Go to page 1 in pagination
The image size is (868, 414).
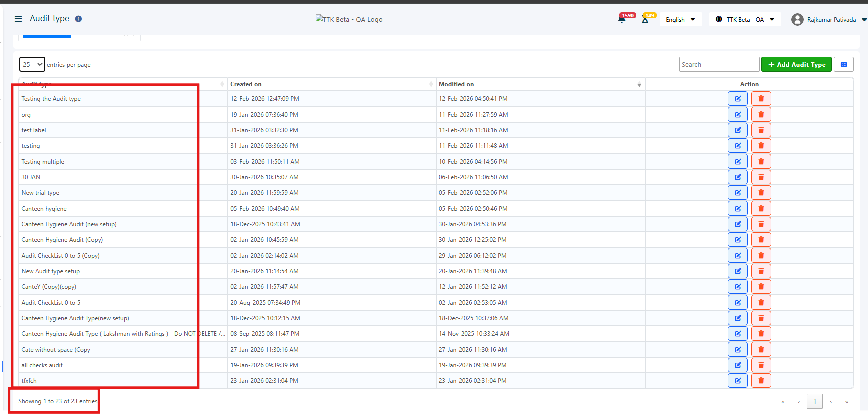[815, 402]
